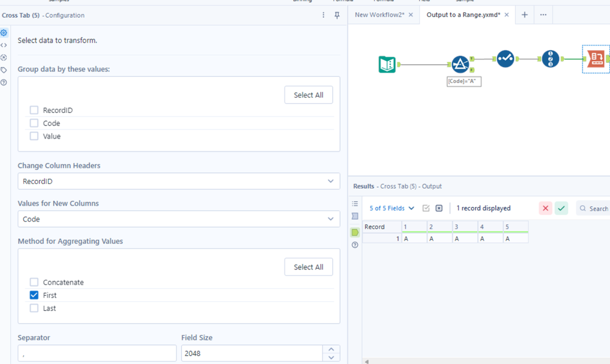Switch to Output to a Range.yxmd tab

(463, 15)
